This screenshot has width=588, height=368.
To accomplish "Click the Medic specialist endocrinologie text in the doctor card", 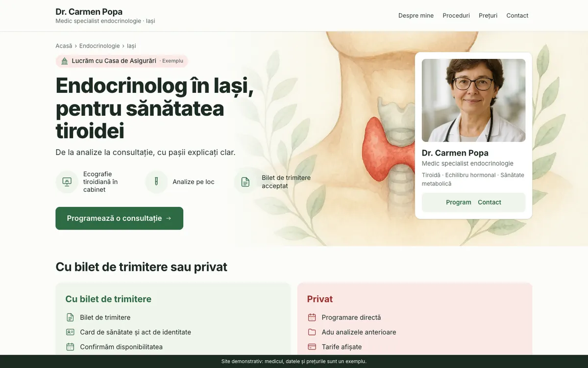I will coord(467,163).
